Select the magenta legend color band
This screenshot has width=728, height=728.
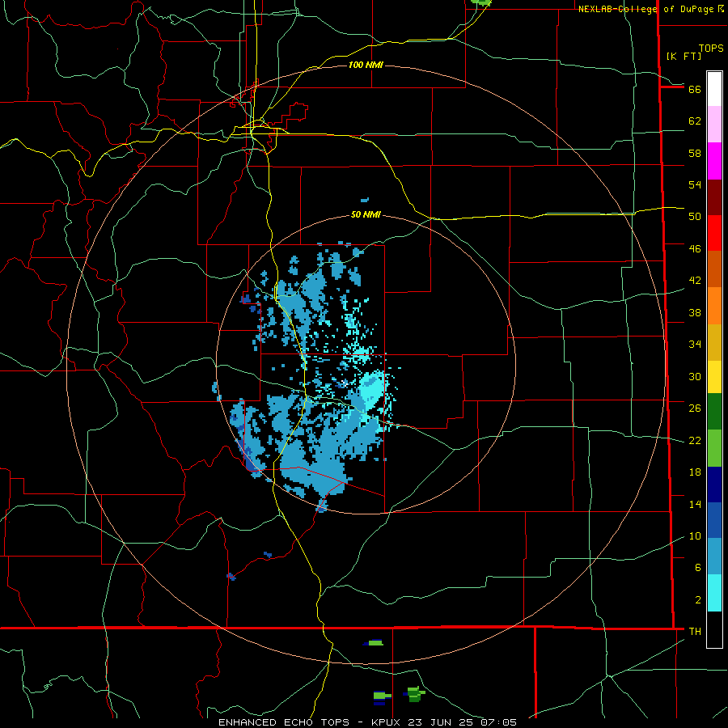pyautogui.click(x=714, y=161)
